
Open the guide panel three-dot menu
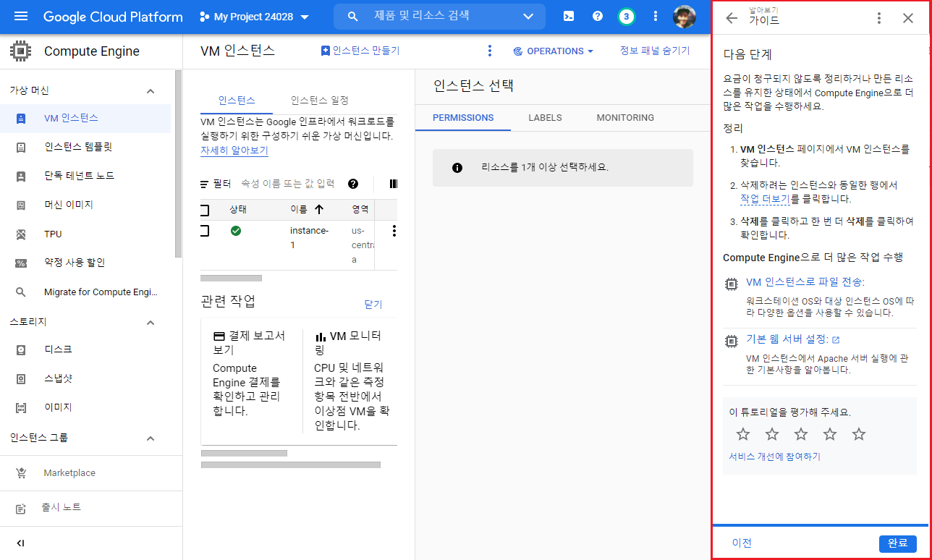(879, 19)
